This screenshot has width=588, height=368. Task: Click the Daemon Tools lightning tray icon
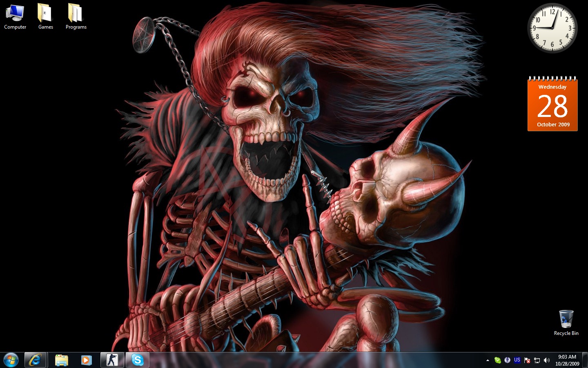pos(507,360)
